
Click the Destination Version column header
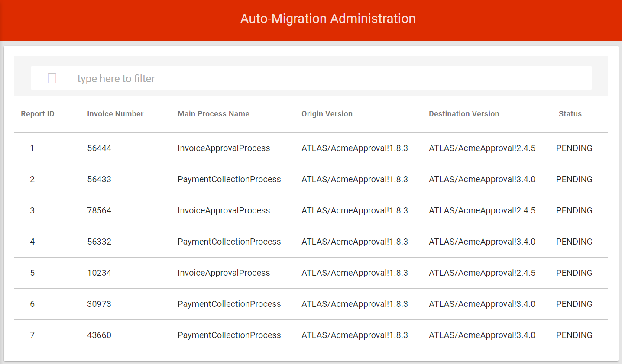[463, 113]
